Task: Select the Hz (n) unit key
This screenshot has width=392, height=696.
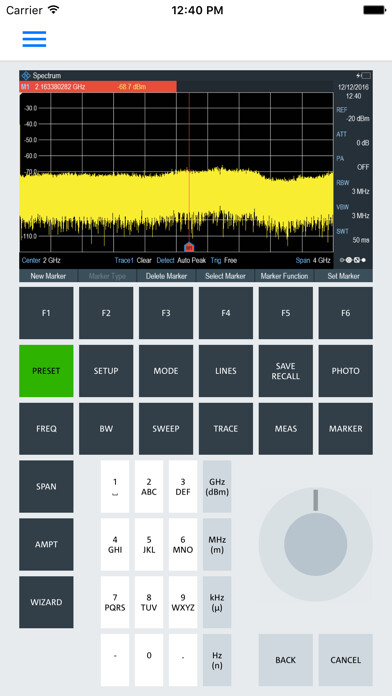Action: [x=217, y=660]
